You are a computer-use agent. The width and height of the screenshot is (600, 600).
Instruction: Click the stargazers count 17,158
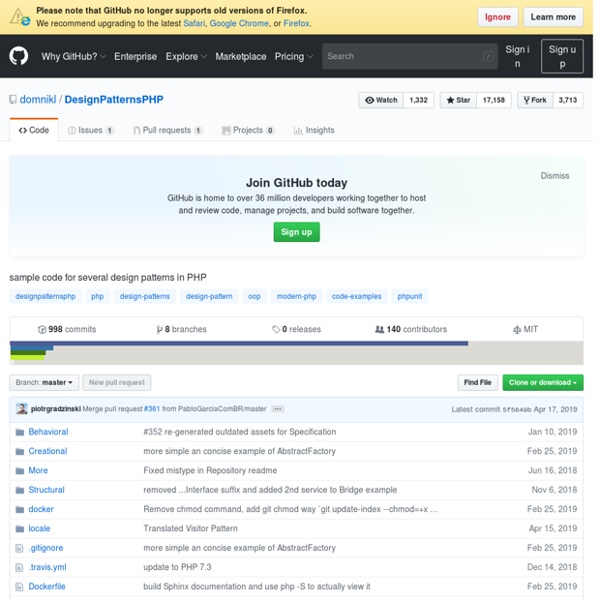click(494, 100)
